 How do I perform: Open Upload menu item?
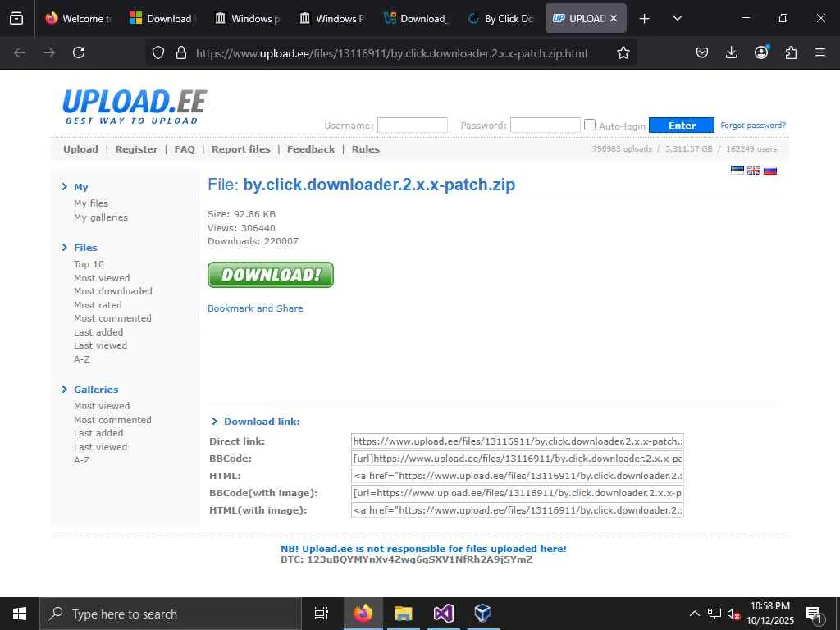click(80, 149)
